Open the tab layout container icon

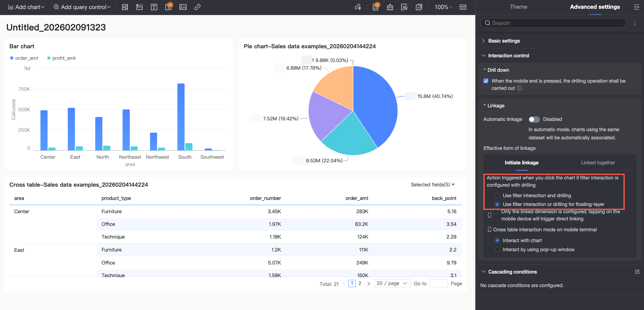click(139, 7)
